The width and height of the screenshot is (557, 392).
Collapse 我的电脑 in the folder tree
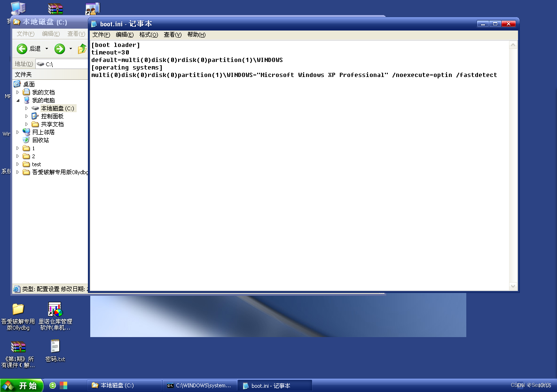[x=18, y=100]
